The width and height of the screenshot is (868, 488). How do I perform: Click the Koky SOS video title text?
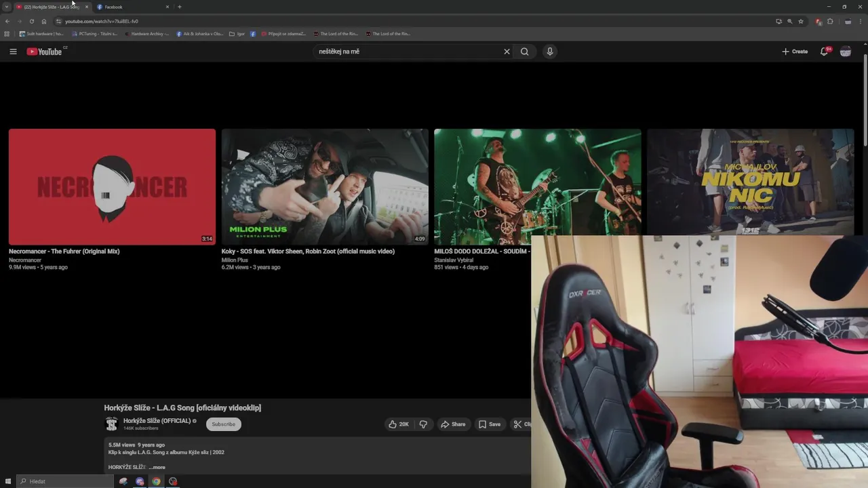tap(308, 251)
